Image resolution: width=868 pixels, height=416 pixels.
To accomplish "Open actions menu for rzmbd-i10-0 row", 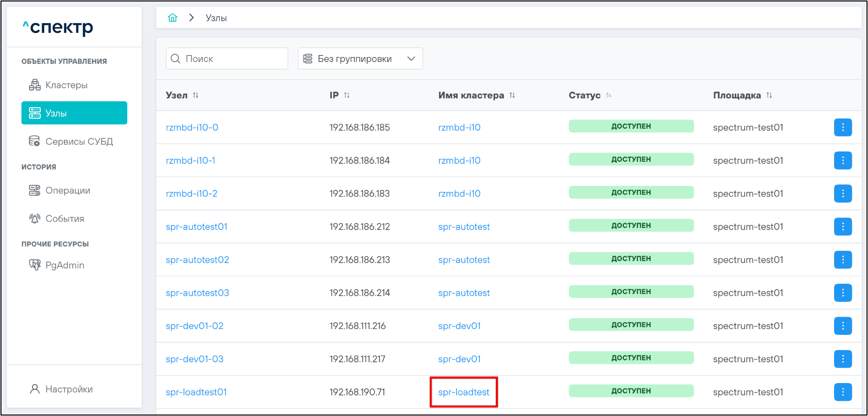I will pos(842,127).
